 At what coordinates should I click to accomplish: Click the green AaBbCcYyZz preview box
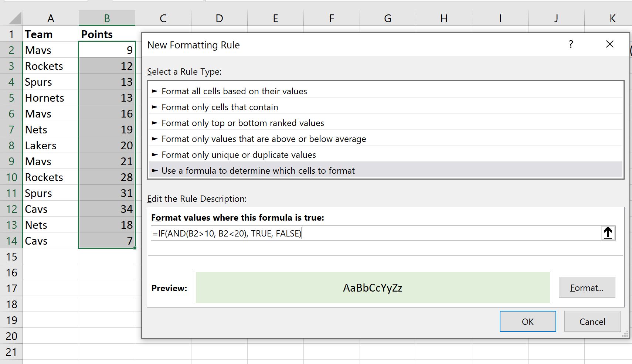(373, 288)
